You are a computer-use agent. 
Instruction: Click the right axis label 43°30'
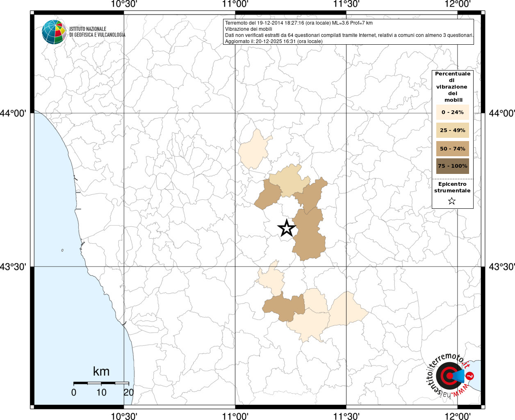point(502,267)
